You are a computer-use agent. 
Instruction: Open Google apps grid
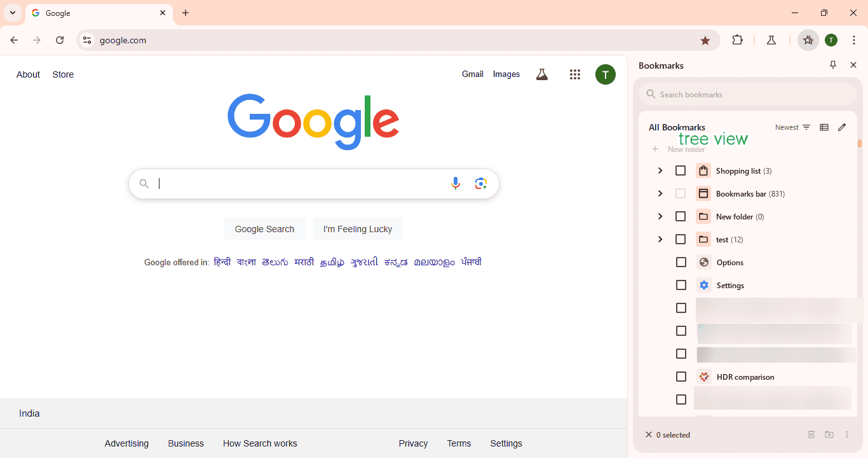pyautogui.click(x=575, y=74)
